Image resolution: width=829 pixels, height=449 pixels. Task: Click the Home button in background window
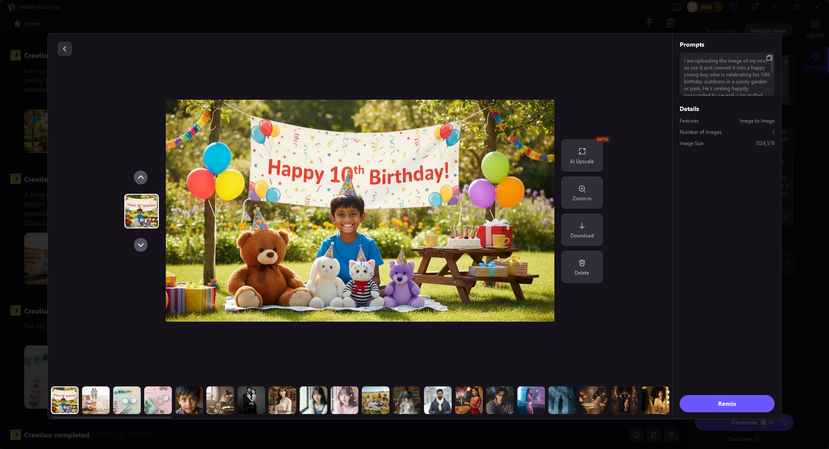coord(27,24)
